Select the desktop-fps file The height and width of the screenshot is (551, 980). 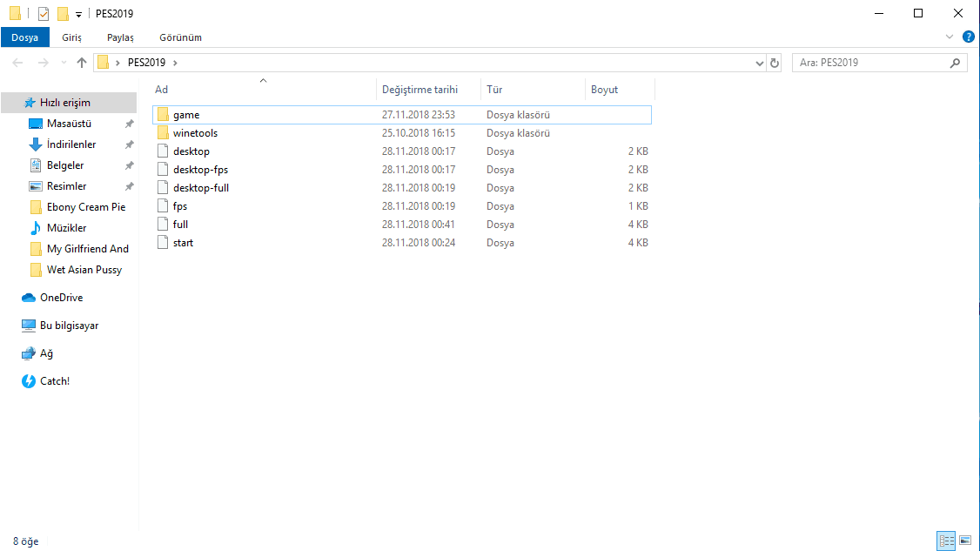[402, 169]
